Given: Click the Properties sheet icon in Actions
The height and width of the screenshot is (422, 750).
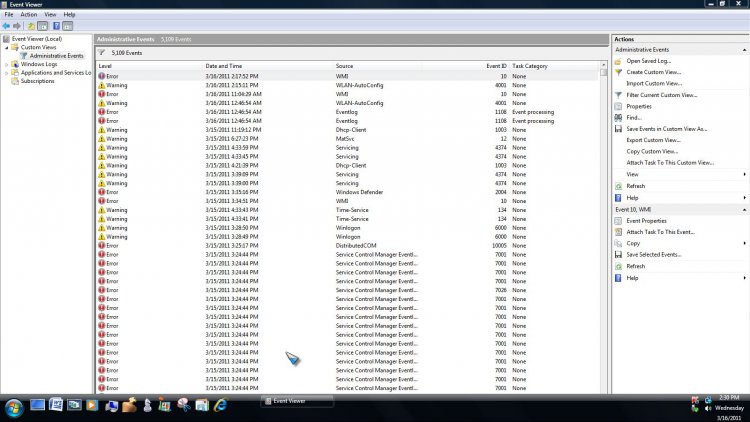Looking at the screenshot, I should (x=618, y=106).
